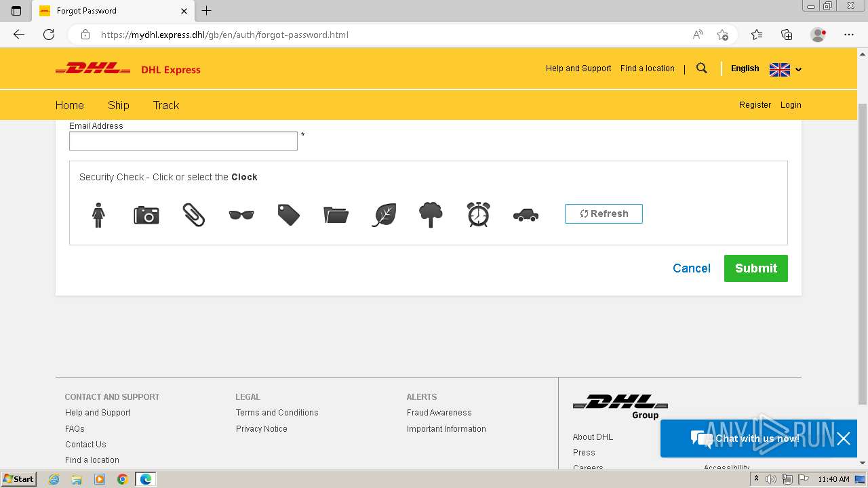Image resolution: width=868 pixels, height=488 pixels.
Task: Open the About DHL footer link
Action: pyautogui.click(x=593, y=437)
